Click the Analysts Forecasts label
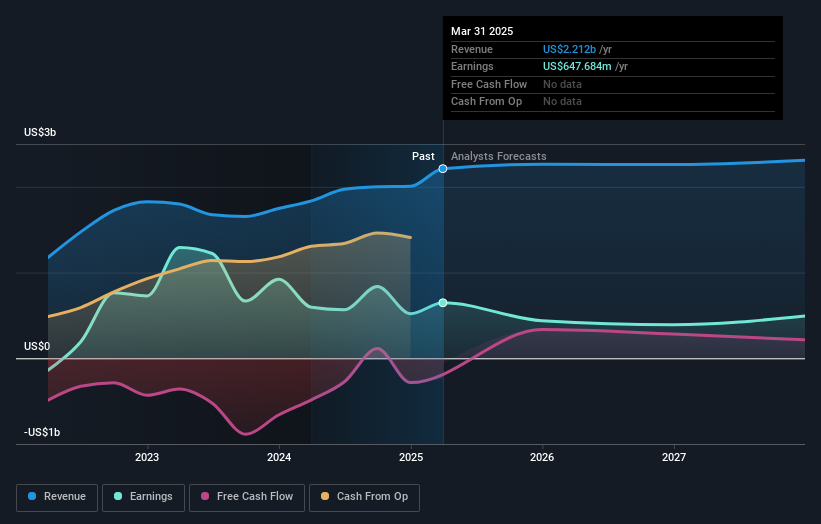This screenshot has height=524, width=821. coord(498,157)
